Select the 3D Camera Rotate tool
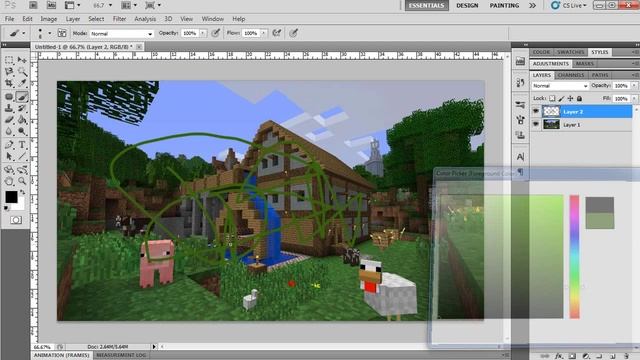 [x=22, y=170]
